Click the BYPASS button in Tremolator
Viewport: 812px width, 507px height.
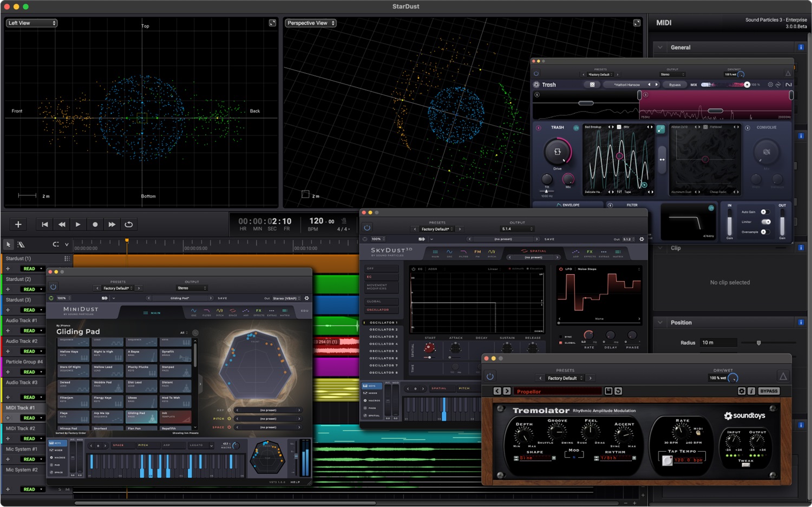coord(769,391)
